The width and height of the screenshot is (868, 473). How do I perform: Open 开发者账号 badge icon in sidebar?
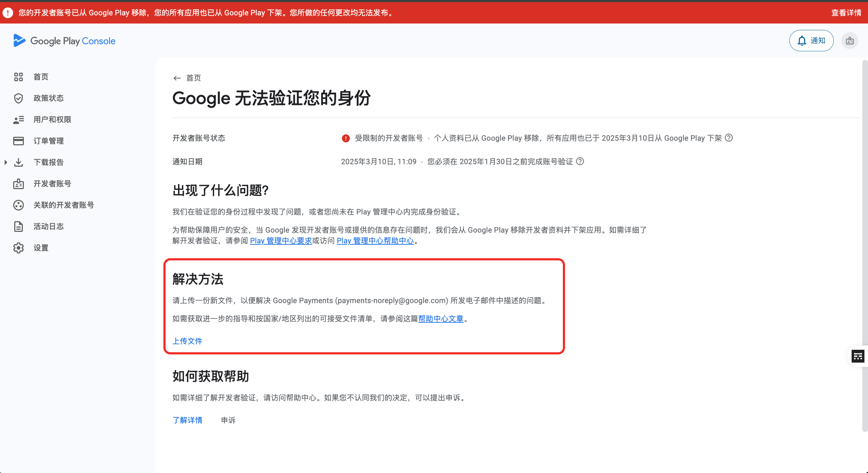click(x=19, y=184)
